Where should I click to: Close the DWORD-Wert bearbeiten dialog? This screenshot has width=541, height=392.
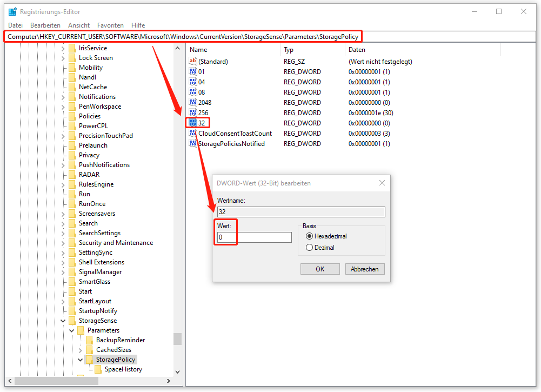coord(382,183)
